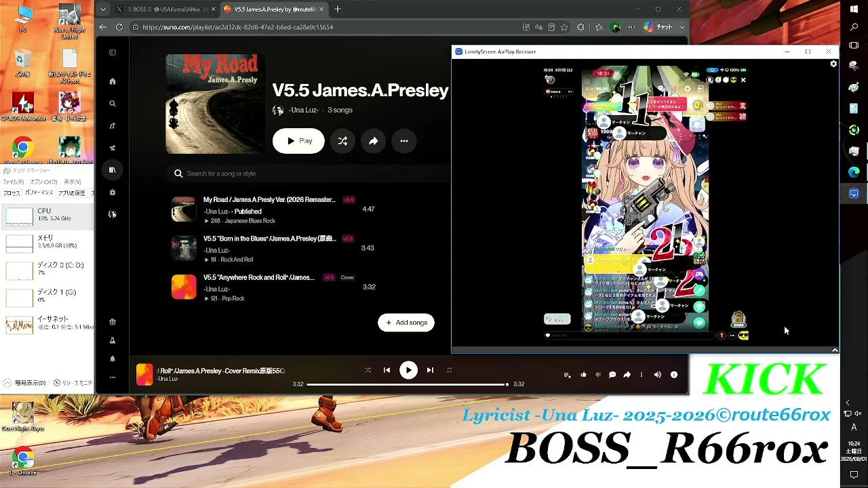
Task: Toggle the Suno sidebar collapse icon
Action: 113,52
